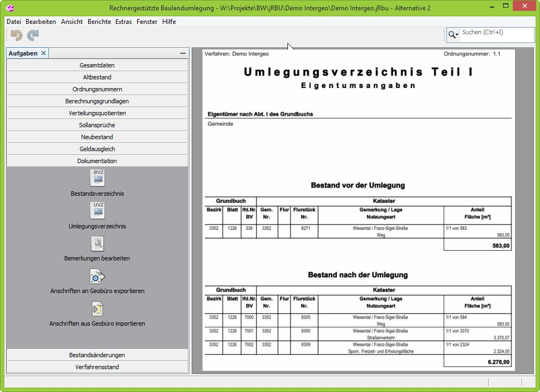Open the Ansicht menu

71,21
